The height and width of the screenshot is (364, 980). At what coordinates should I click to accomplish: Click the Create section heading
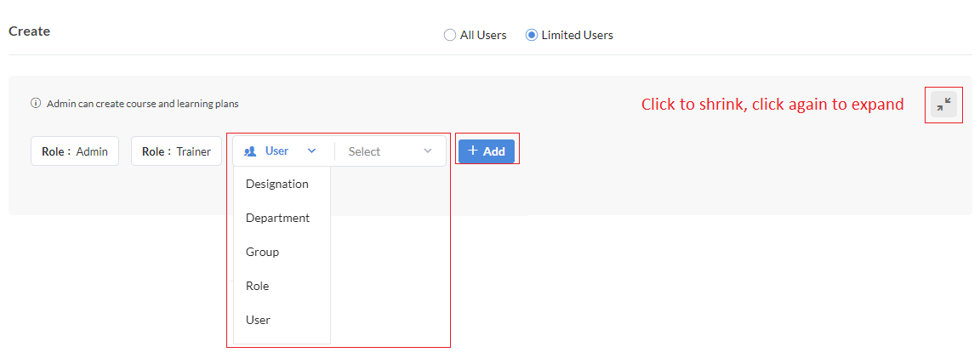[30, 31]
